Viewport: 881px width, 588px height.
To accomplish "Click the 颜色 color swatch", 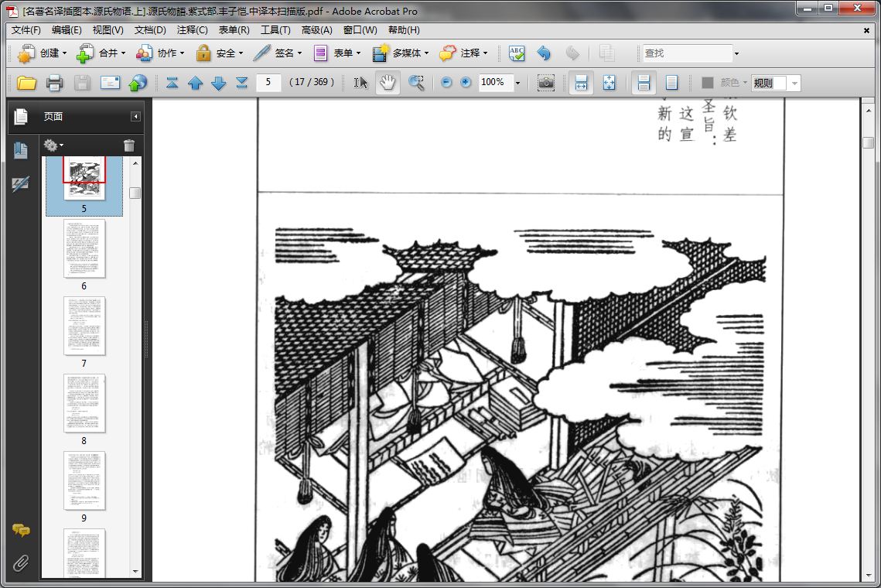I will coord(708,83).
